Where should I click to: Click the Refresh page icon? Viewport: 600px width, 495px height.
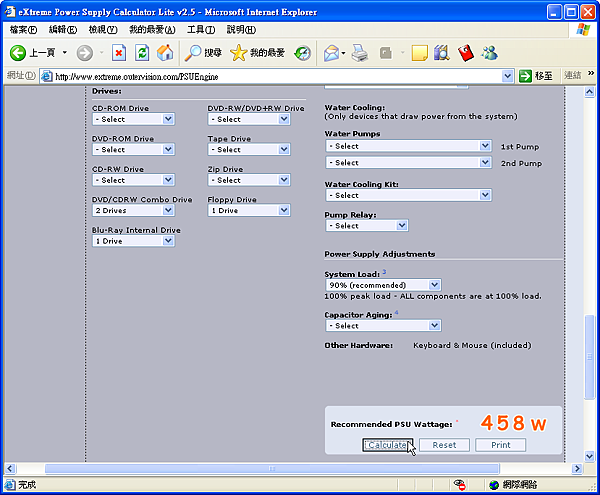point(142,52)
